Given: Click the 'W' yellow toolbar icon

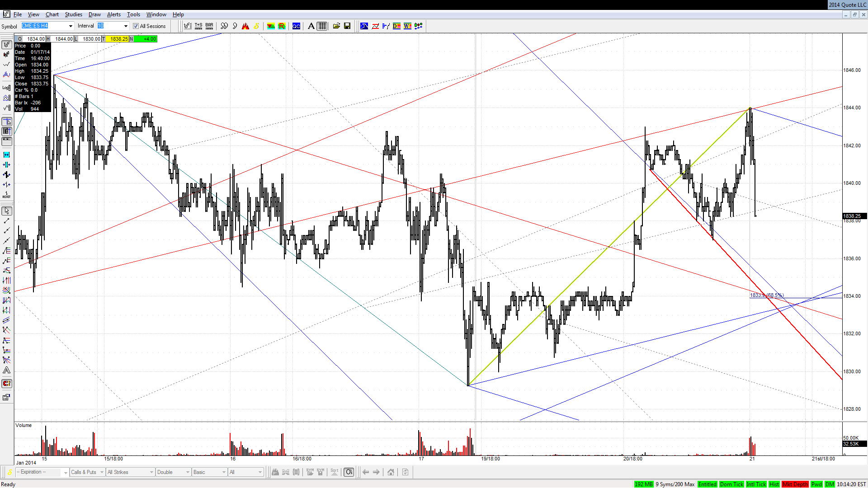Looking at the screenshot, I should tap(407, 26).
